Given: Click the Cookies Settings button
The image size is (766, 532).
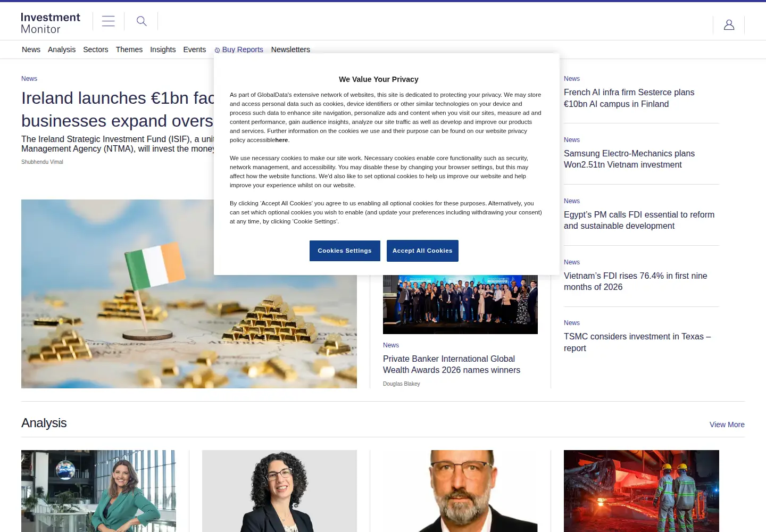Looking at the screenshot, I should 345,251.
